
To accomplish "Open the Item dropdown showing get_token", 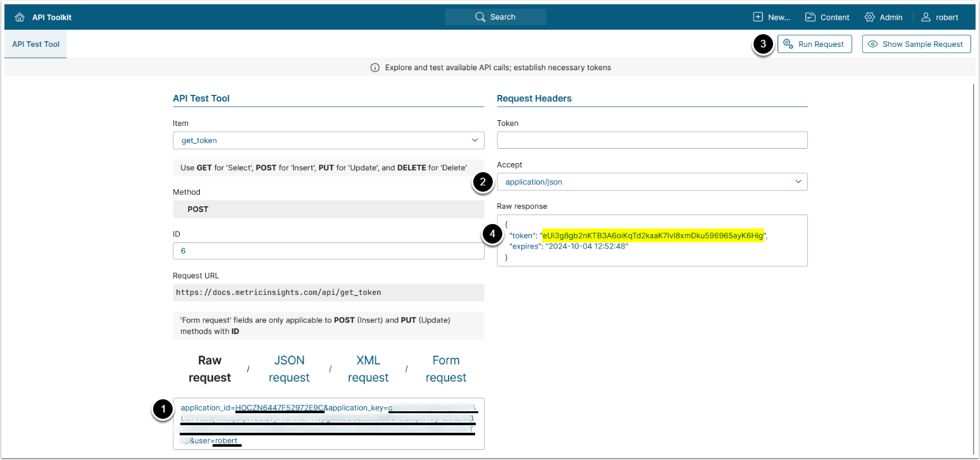I will 328,140.
